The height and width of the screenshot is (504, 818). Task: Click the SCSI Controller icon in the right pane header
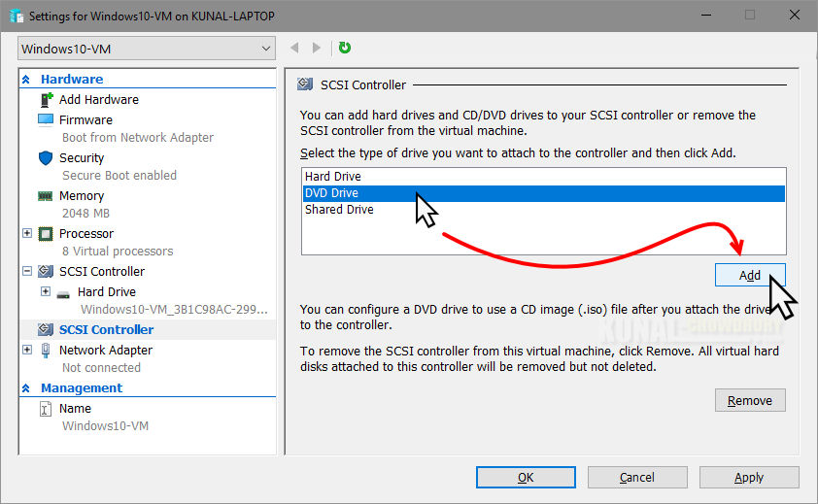[305, 84]
